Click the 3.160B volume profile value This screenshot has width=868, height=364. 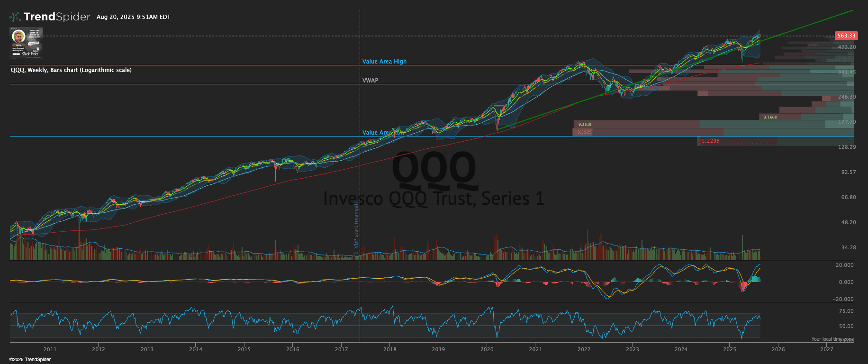770,117
